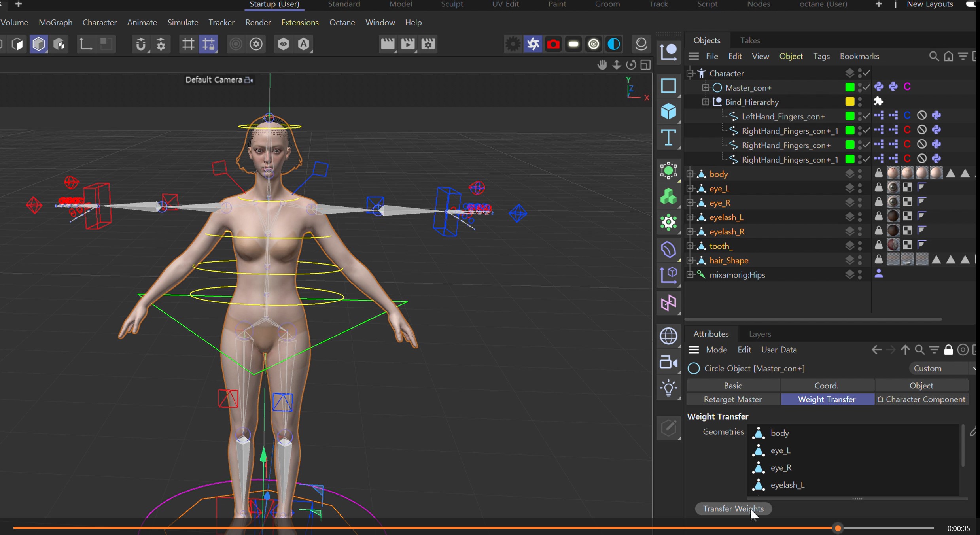
Task: Click the video progress slider handle
Action: 838,528
